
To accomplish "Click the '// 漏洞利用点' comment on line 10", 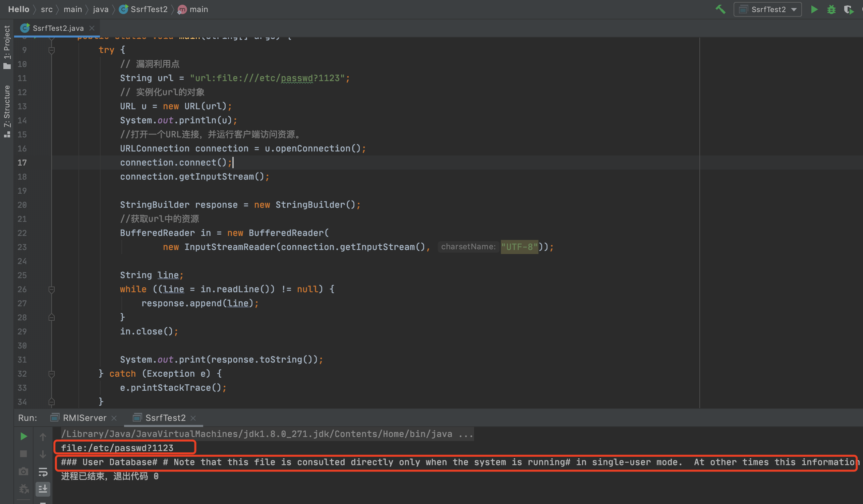I will coord(150,64).
